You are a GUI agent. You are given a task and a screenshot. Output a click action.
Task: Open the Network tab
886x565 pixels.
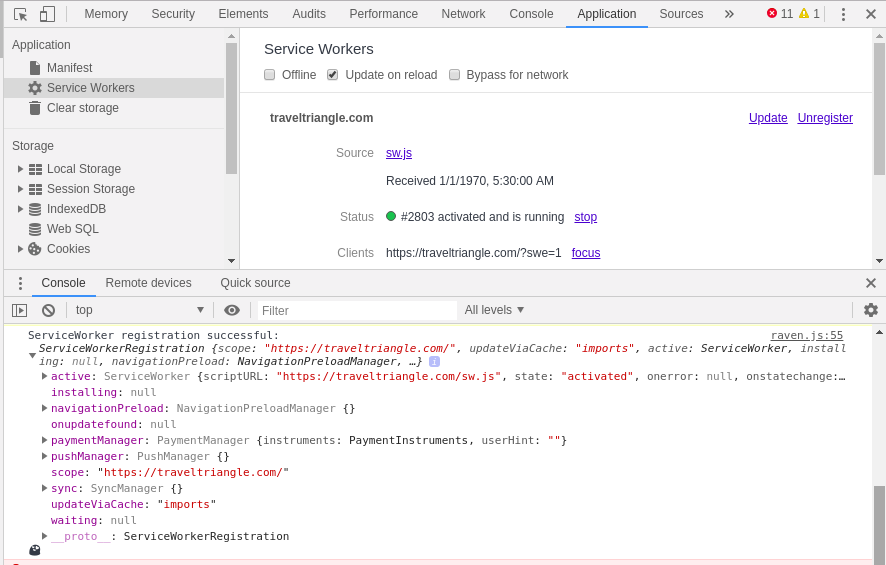463,14
